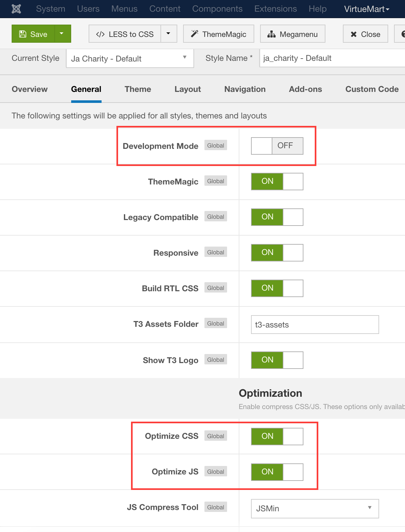Viewport: 405px width, 532px height.
Task: Select the JS Compress Tool dropdown
Action: [x=315, y=509]
